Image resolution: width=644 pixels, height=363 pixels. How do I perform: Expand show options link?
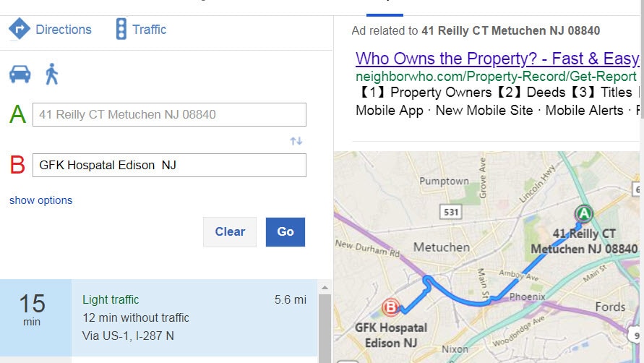click(x=40, y=200)
